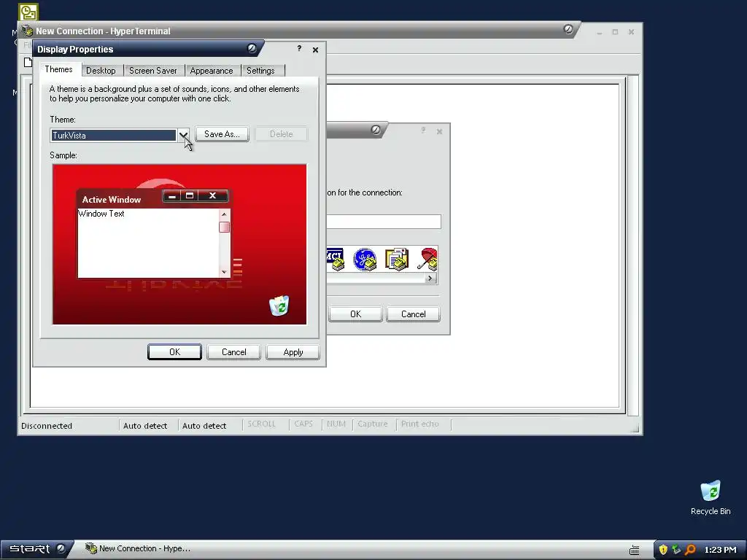Click the keyboard icon on taskbar
This screenshot has height=560, width=747.
pos(635,550)
